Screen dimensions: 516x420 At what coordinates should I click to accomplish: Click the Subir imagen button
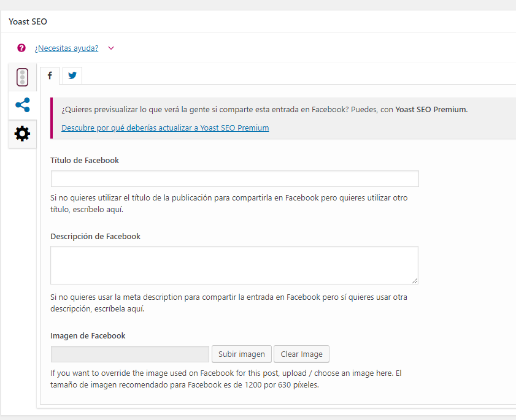pyautogui.click(x=242, y=354)
